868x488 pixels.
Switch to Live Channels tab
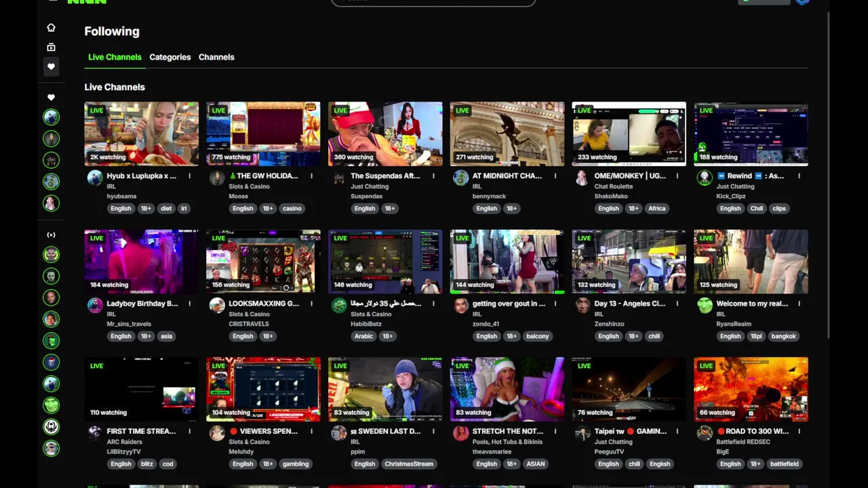coord(115,57)
